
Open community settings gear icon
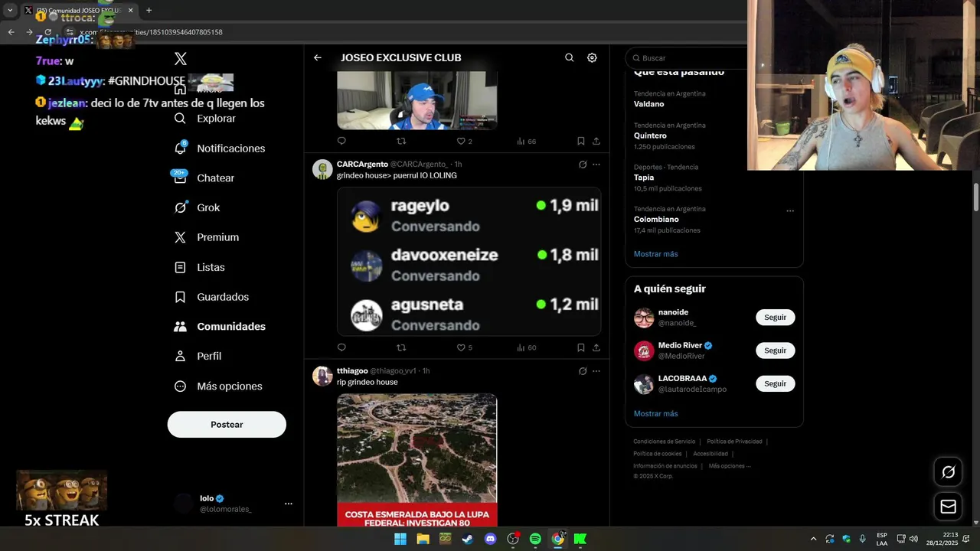pyautogui.click(x=592, y=57)
